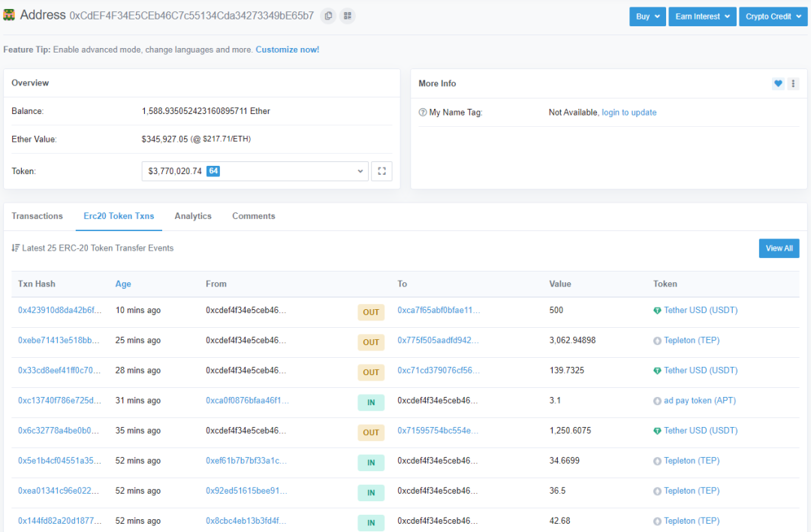This screenshot has height=532, width=811.
Task: Click Tepleton icon in 34.6699 row
Action: click(657, 461)
